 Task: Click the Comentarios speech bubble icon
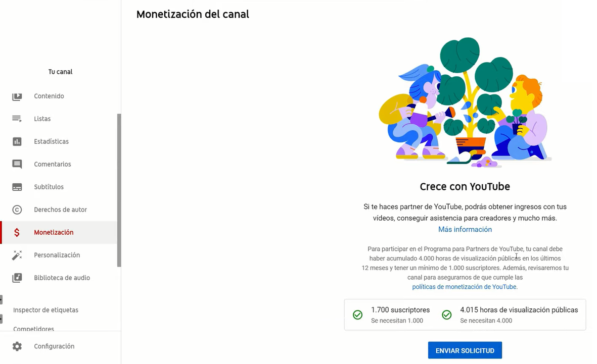(x=17, y=164)
